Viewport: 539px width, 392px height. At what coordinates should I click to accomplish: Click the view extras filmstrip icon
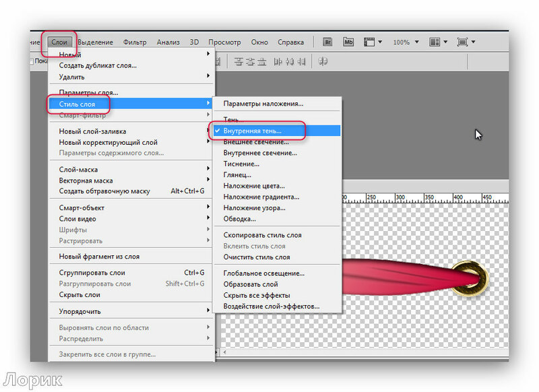[x=369, y=42]
